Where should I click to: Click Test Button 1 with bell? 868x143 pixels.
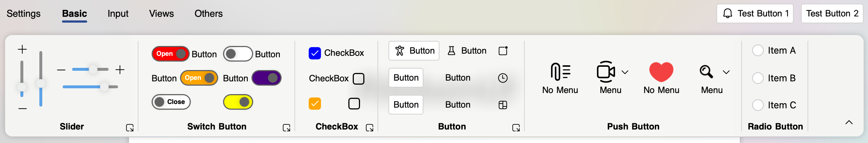[755, 13]
